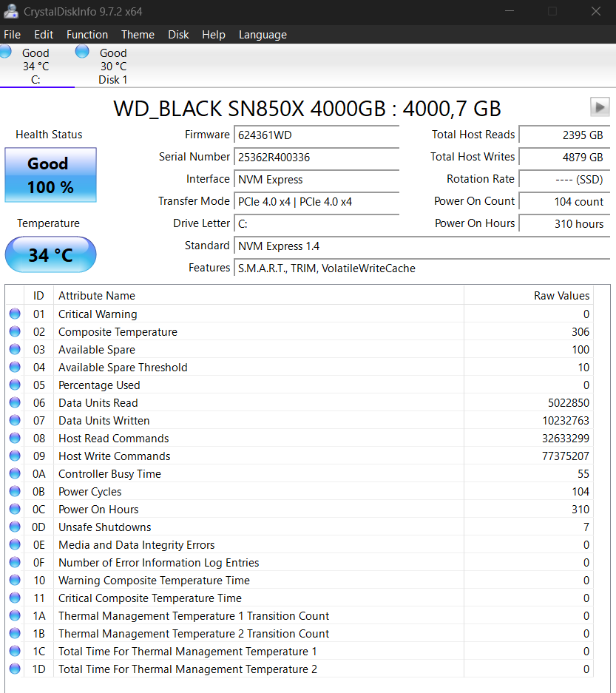This screenshot has height=693, width=616.
Task: Open the Disk menu
Action: pyautogui.click(x=178, y=35)
